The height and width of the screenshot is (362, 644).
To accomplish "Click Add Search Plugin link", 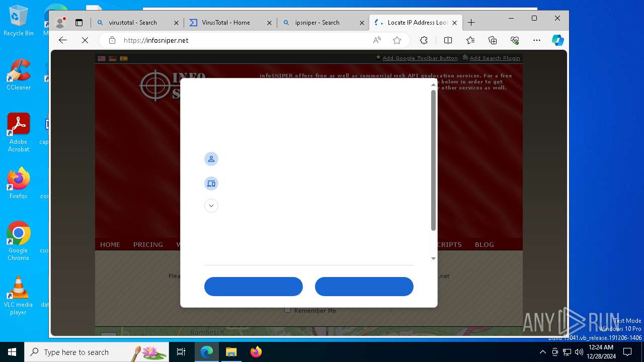I will click(x=495, y=58).
